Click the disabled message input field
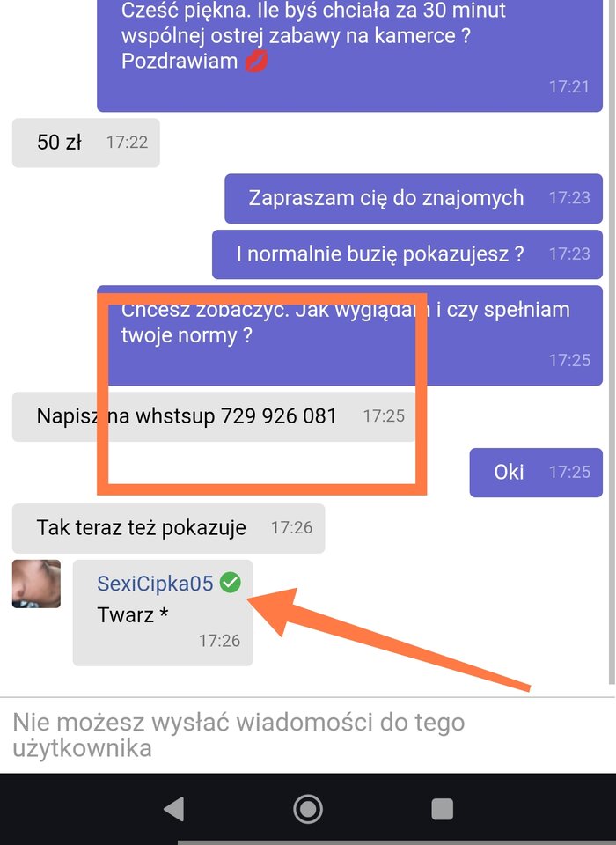Screen dimensions: 616x845 pos(308,735)
